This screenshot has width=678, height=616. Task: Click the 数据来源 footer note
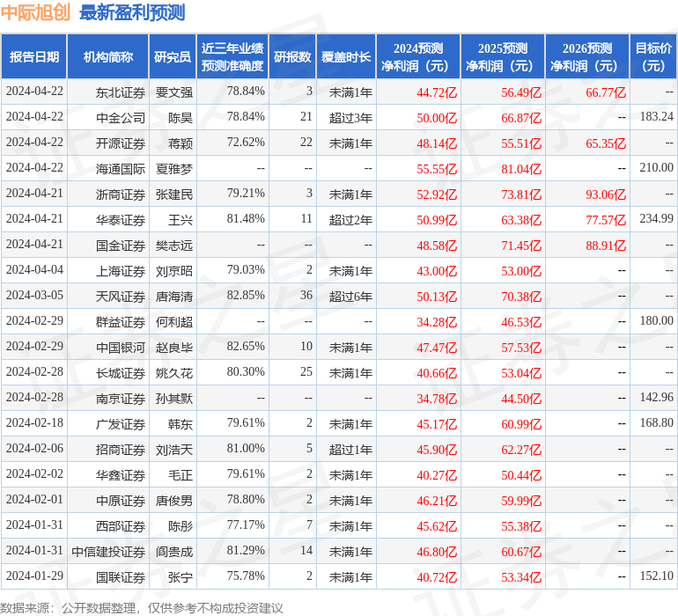142,608
